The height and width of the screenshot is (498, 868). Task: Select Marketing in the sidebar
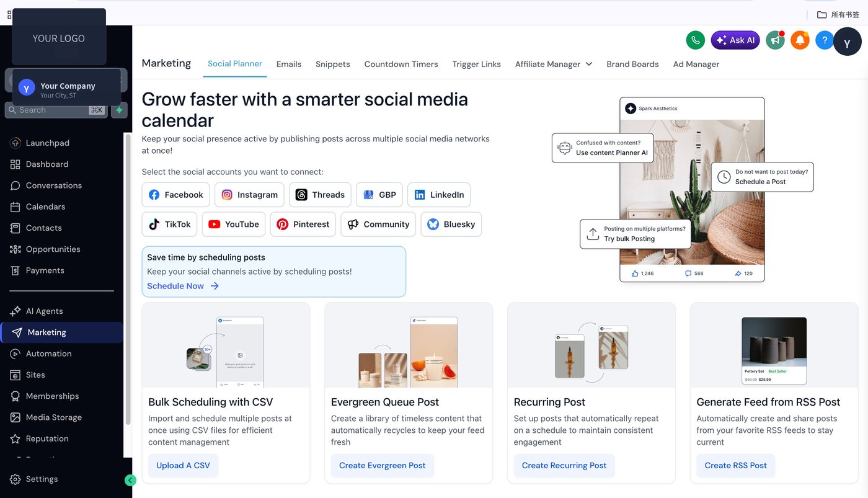click(62, 332)
